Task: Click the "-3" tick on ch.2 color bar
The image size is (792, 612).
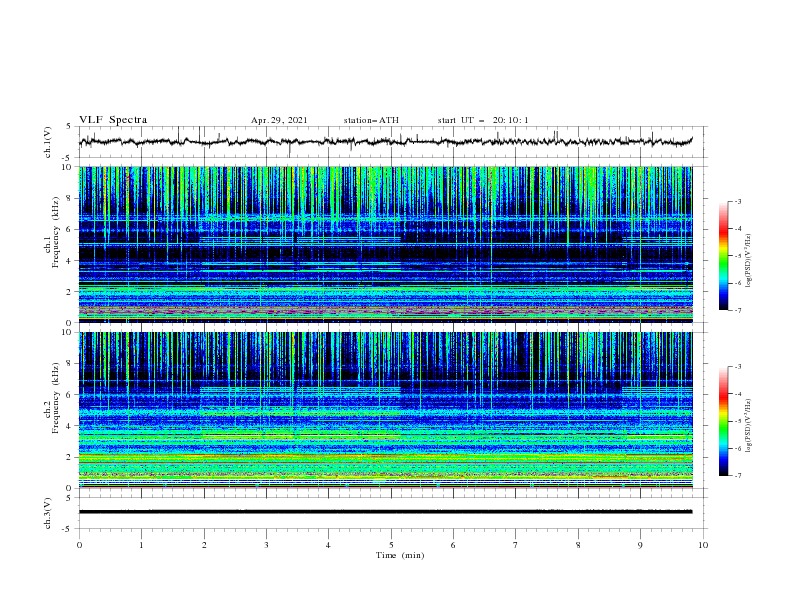Action: tap(737, 367)
